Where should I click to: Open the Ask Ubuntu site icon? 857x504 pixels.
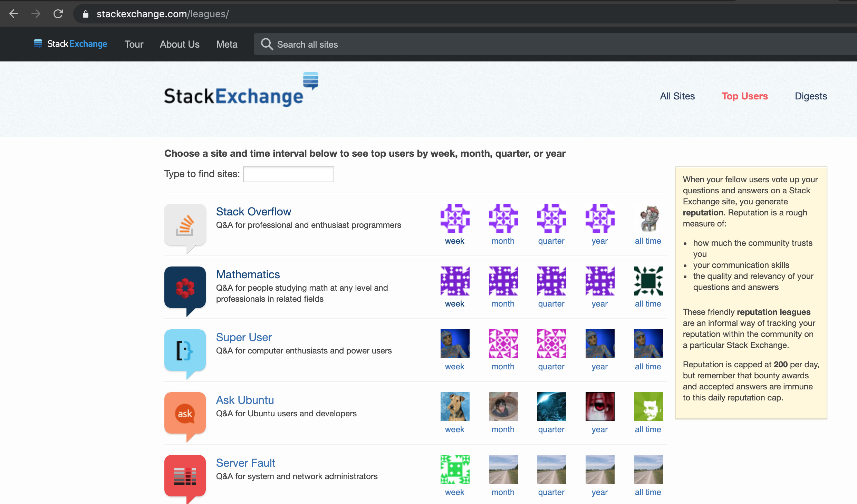(185, 413)
